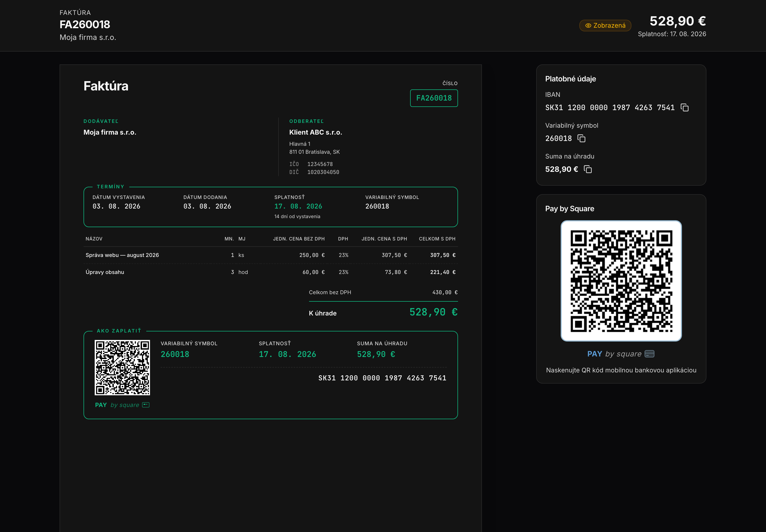Click the Názov column header
This screenshot has width=766, height=532.
click(x=94, y=239)
